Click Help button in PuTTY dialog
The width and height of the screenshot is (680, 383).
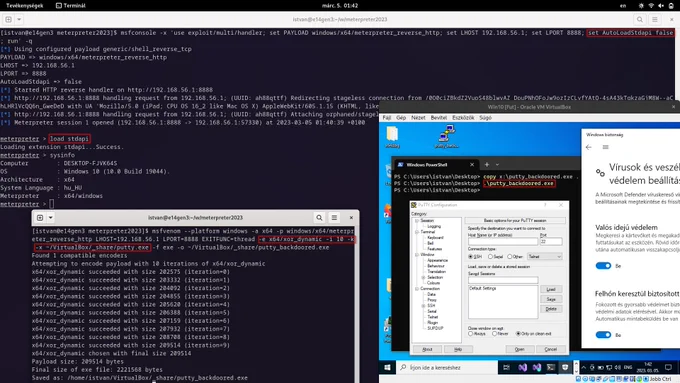458,349
